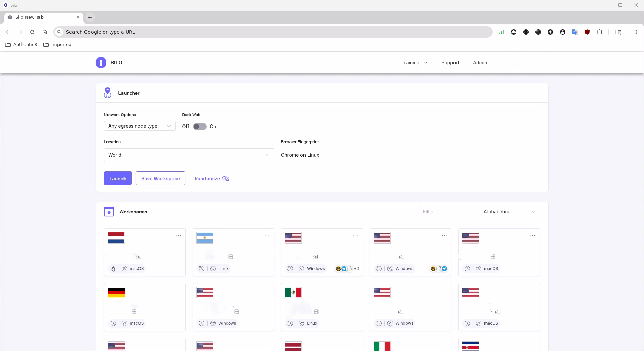
Task: Click the browser forward arrow
Action: tap(20, 32)
